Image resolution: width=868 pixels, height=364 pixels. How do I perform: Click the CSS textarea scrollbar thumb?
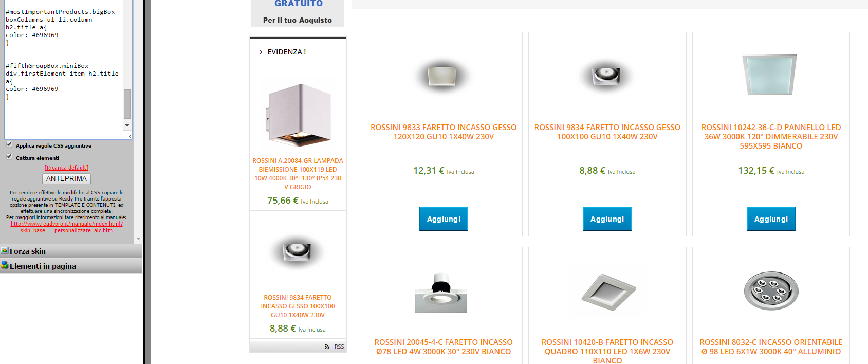[x=127, y=104]
